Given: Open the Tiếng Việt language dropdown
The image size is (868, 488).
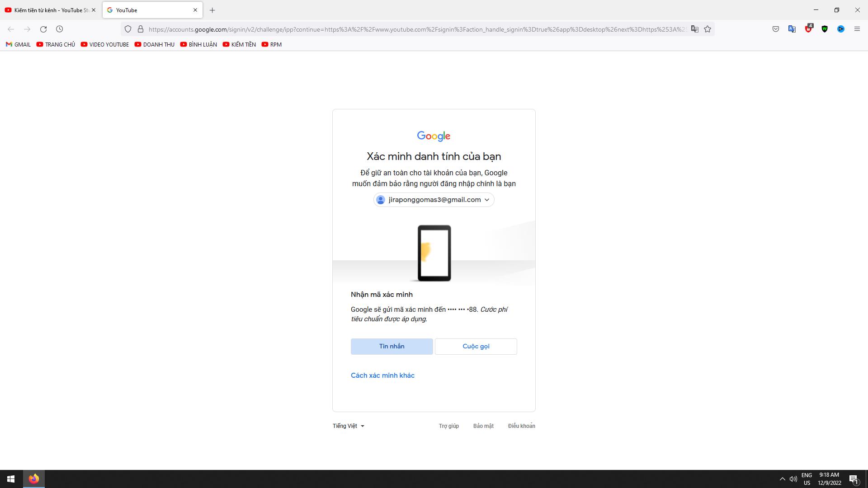Looking at the screenshot, I should 348,426.
